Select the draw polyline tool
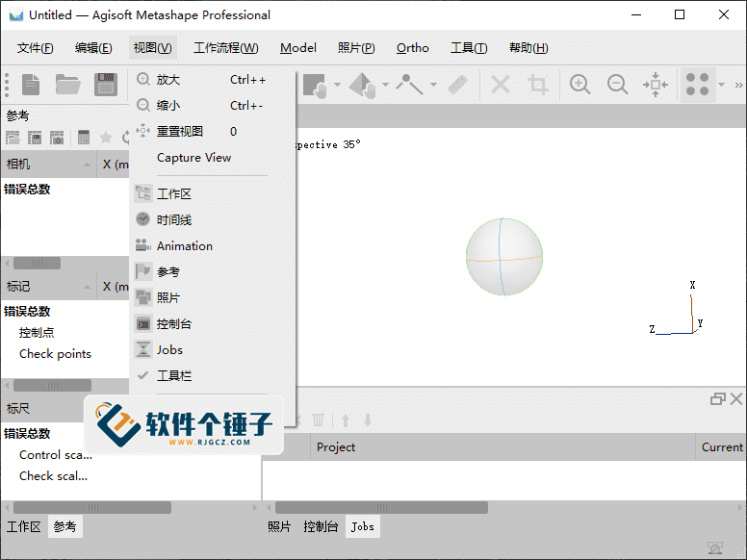Viewport: 747px width, 560px height. pyautogui.click(x=409, y=85)
